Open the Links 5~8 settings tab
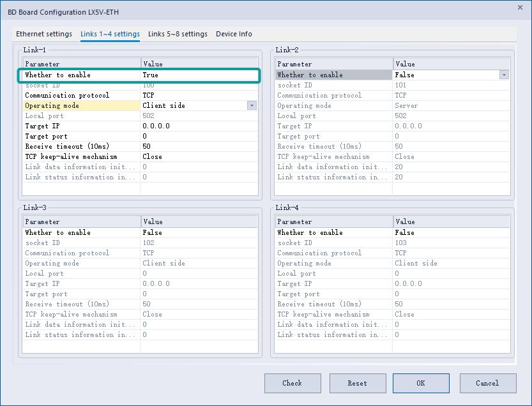Viewport: 532px width, 406px height. 178,34
